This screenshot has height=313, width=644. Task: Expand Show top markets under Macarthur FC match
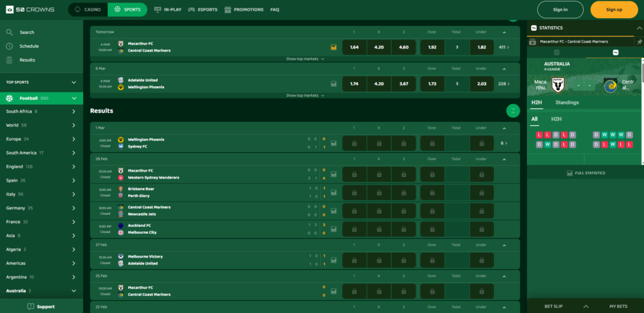[x=305, y=58]
